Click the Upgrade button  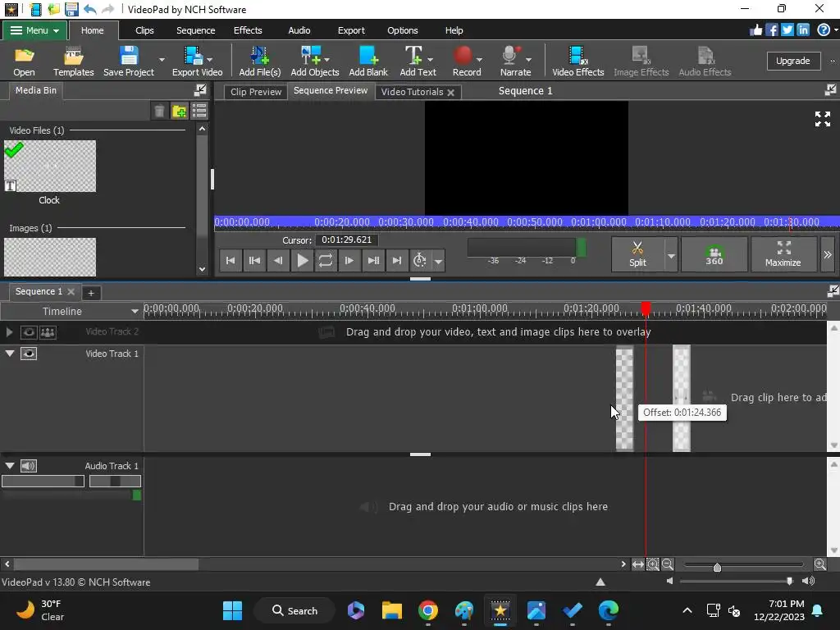click(793, 61)
